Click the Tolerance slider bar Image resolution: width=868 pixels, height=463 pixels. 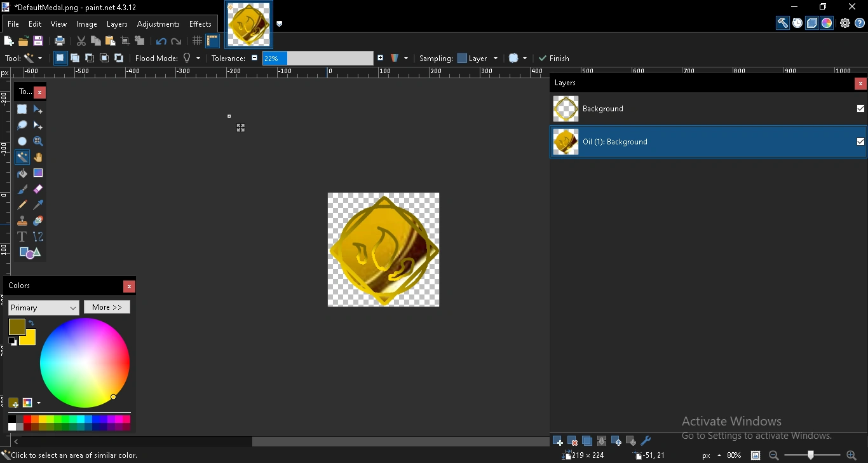tap(318, 59)
